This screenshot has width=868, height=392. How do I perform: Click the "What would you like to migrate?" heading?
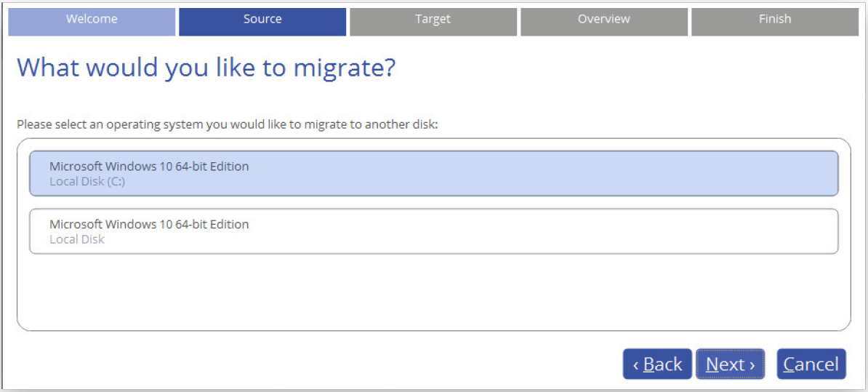click(x=206, y=68)
